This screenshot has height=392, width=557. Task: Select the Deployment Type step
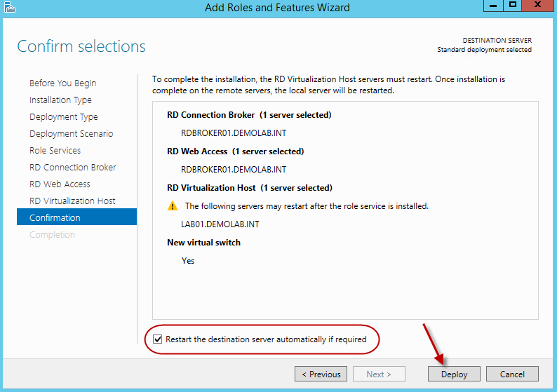point(64,117)
